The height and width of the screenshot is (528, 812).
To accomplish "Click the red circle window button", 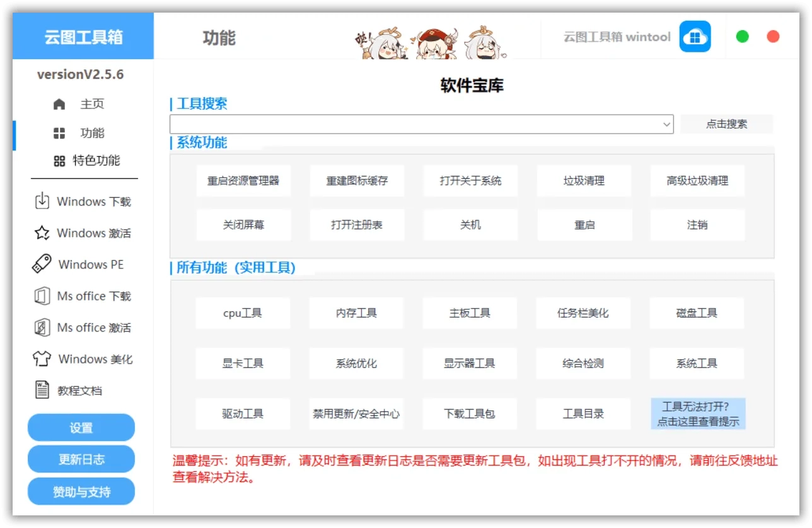I will point(773,37).
